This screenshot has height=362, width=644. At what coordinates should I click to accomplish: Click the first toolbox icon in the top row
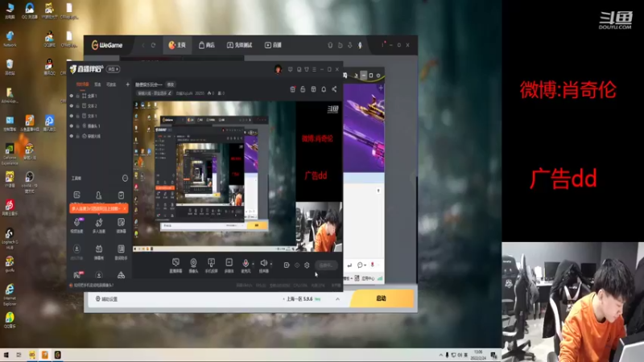76,195
